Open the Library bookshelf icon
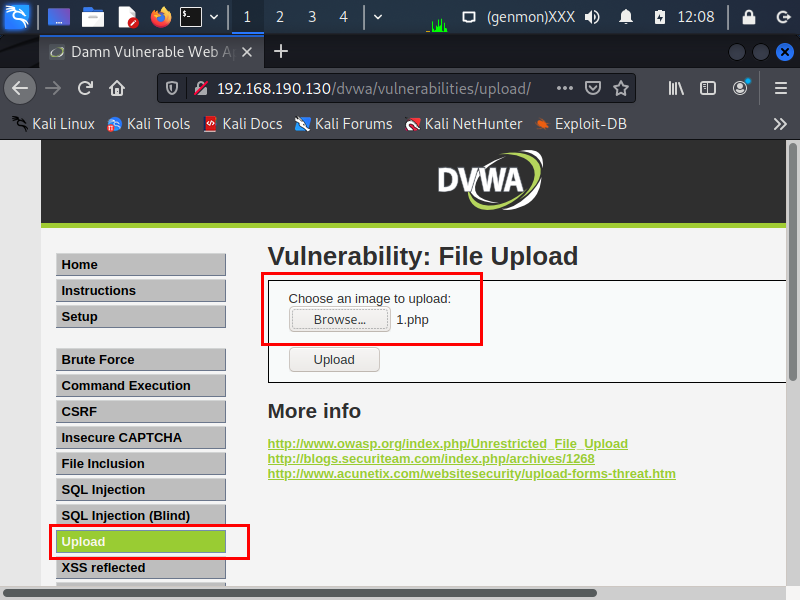 coord(676,88)
